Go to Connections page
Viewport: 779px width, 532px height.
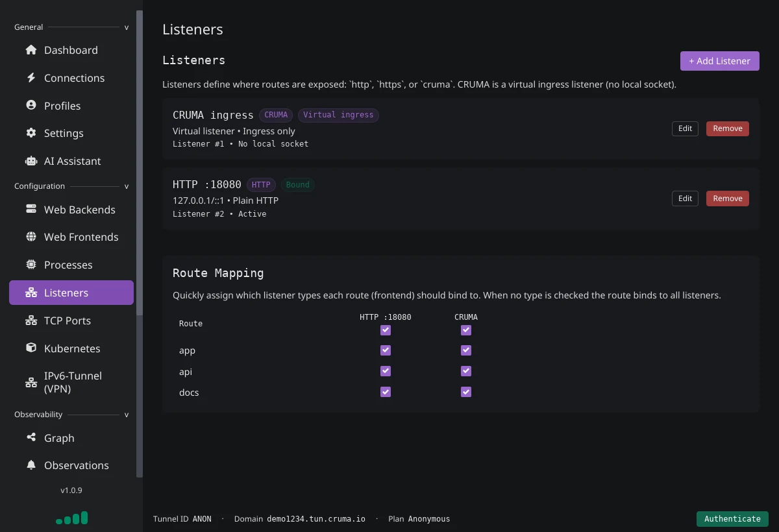(71, 78)
